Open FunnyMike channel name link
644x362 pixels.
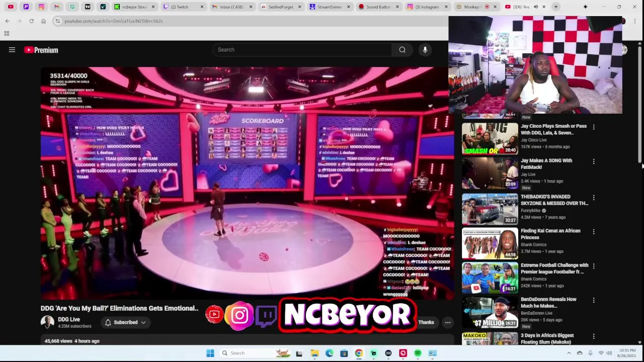pyautogui.click(x=530, y=210)
